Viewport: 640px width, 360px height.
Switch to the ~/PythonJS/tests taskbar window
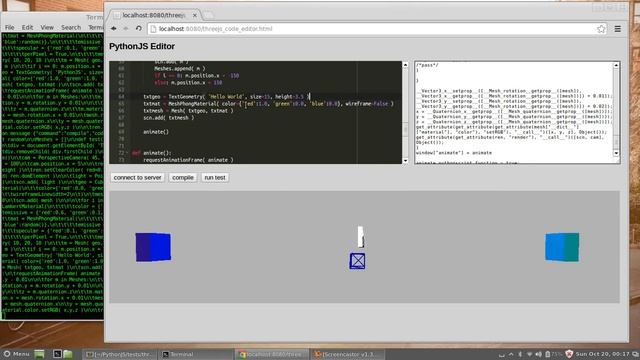[119, 354]
